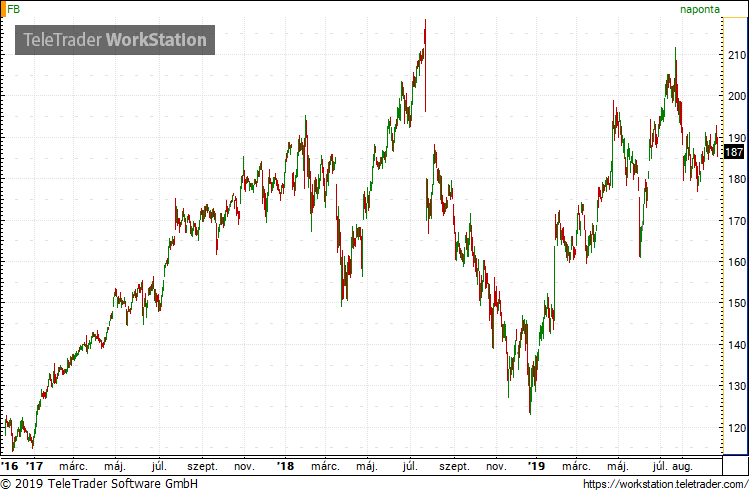Click the 150 price axis label

737,303
